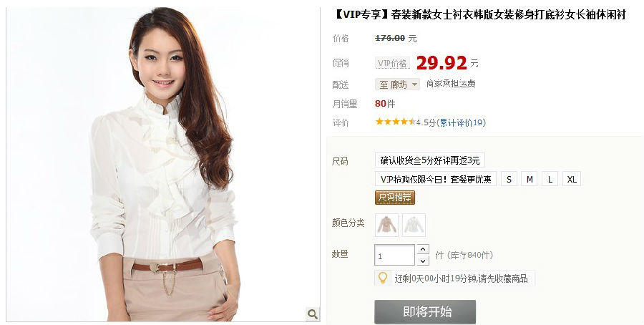The image size is (644, 325).
Task: Choose size XL
Action: [x=571, y=179]
